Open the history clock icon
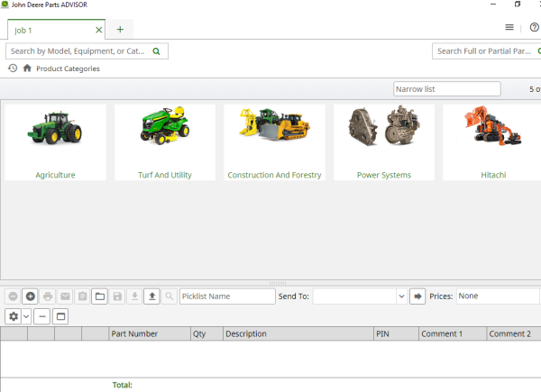This screenshot has width=541, height=392. click(x=13, y=68)
